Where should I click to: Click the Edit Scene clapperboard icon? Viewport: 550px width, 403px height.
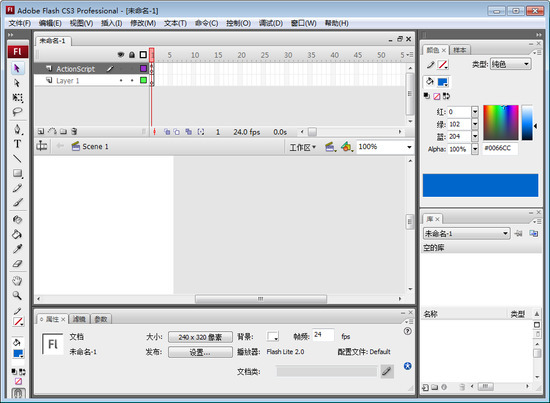click(x=330, y=147)
